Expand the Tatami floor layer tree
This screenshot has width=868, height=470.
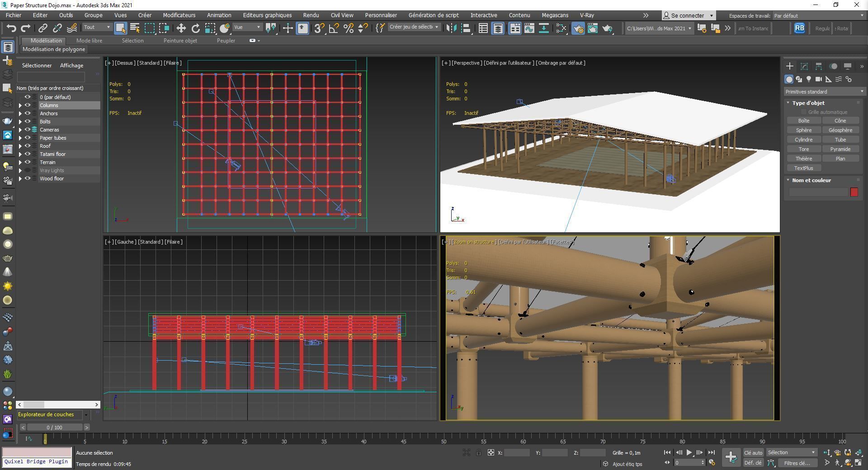pyautogui.click(x=20, y=154)
